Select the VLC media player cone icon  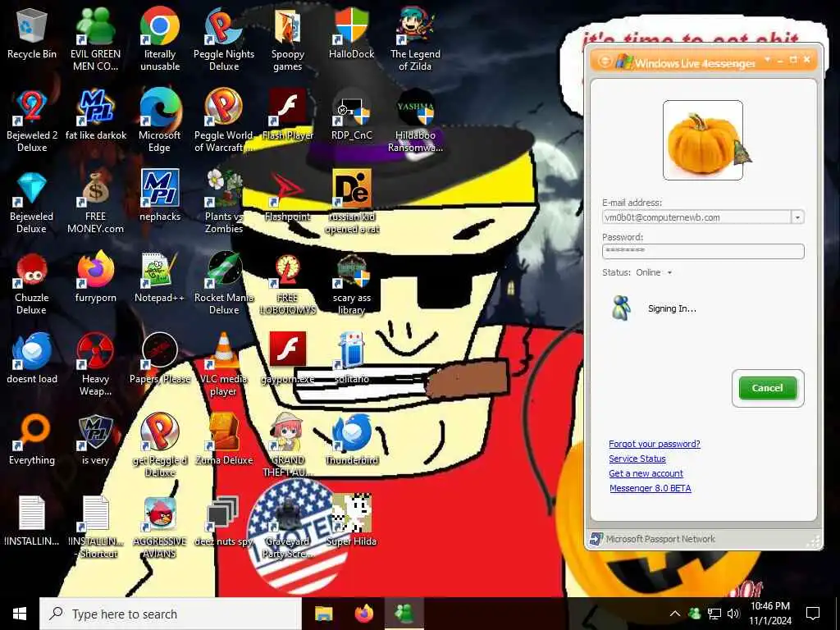(224, 351)
